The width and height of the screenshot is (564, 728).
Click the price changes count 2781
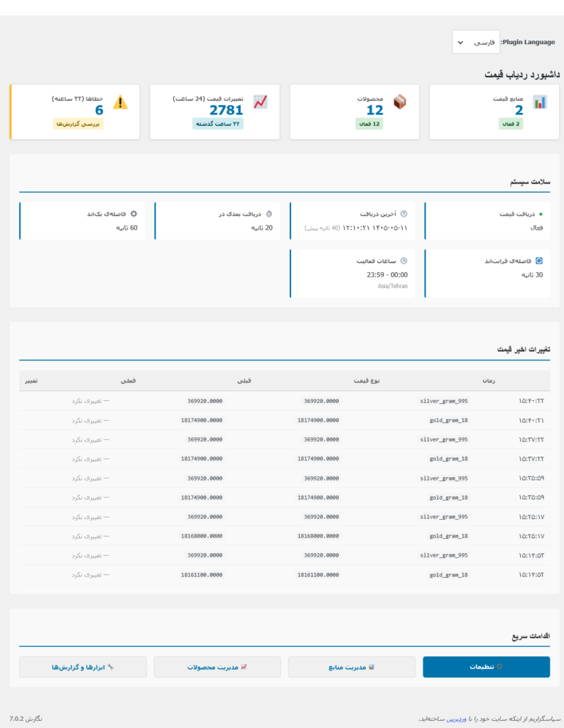click(227, 110)
